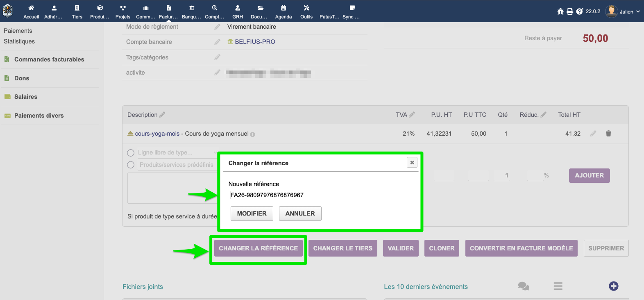Click the info icon after Cours de yoga mensuel
Screen dimensions: 644x300
252,134
